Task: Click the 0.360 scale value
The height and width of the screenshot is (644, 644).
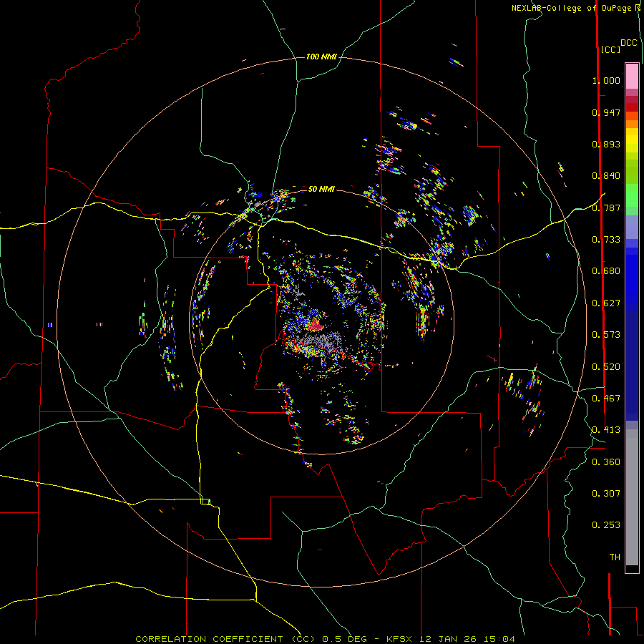Action: pos(606,462)
